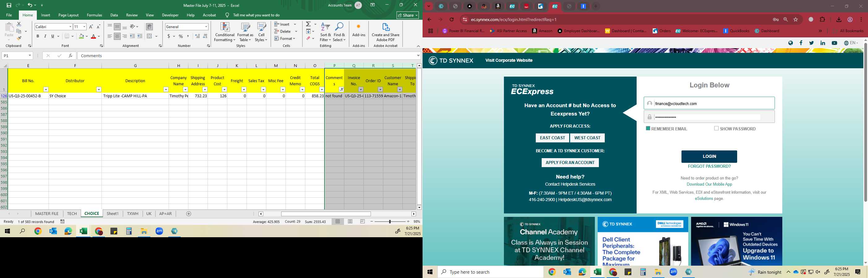868x278 pixels.
Task: Adjust the Excel zoom slider handle
Action: 390,221
